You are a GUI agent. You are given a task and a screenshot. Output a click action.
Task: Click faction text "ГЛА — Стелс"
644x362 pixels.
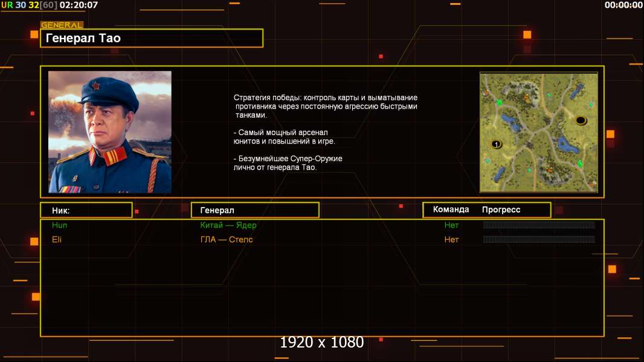(x=227, y=240)
